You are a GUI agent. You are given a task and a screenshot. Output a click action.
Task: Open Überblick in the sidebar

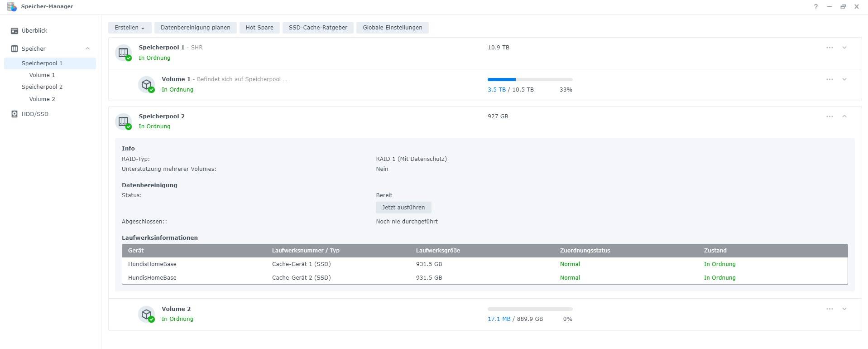34,31
